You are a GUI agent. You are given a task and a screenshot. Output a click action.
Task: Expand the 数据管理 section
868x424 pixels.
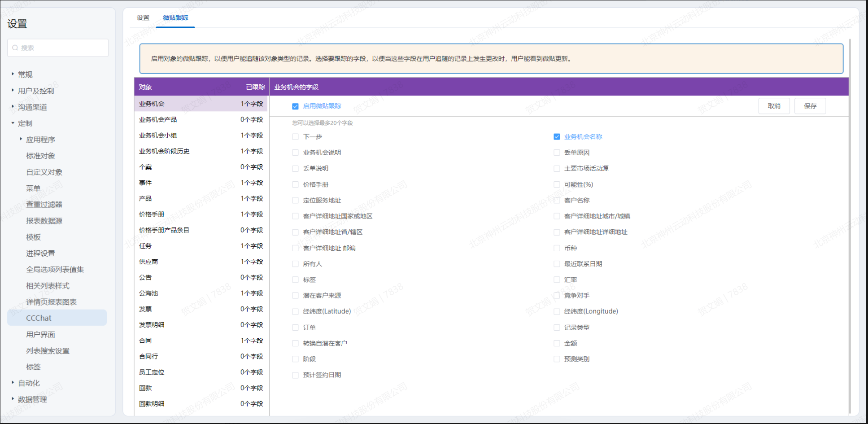pyautogui.click(x=13, y=399)
